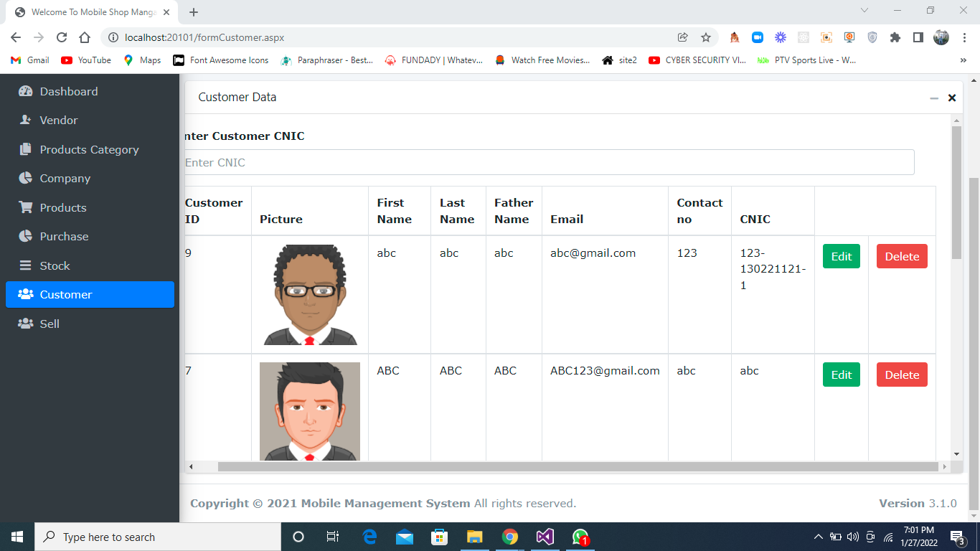Open the Products list
Image resolution: width=980 pixels, height=551 pixels.
(62, 207)
